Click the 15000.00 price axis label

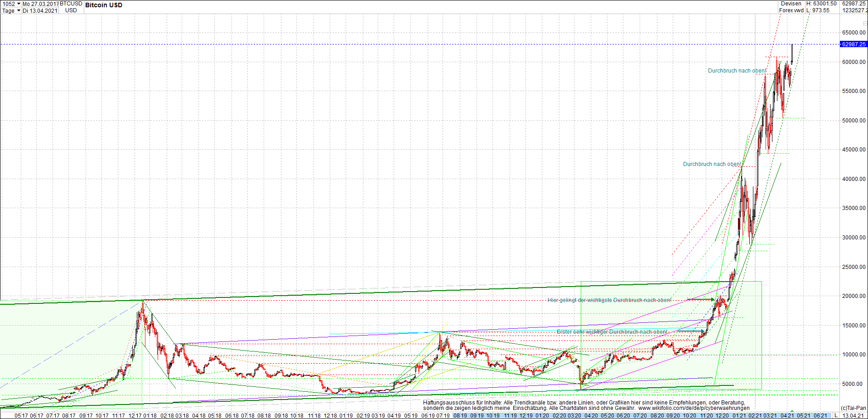click(854, 326)
